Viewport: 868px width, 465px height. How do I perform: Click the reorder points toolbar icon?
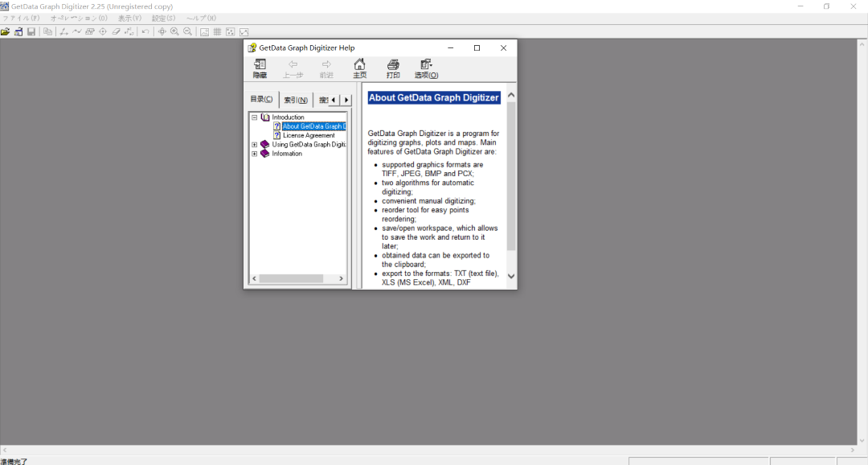(129, 31)
